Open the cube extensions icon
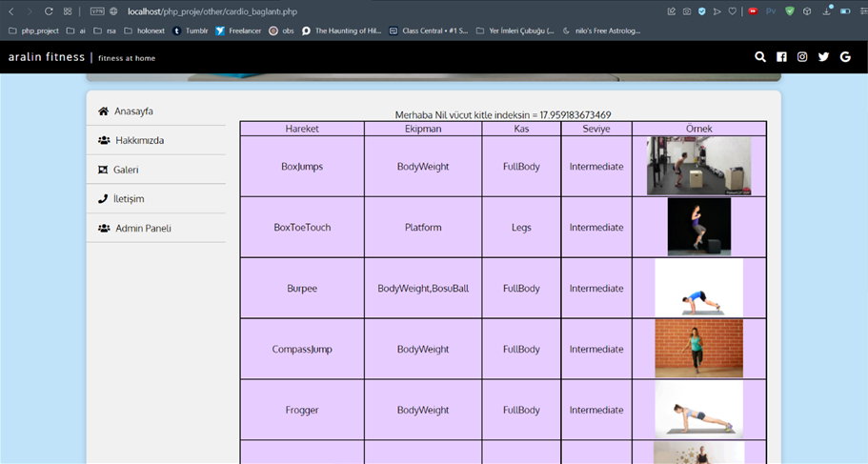Screen dimensions: 868x464 click(807, 11)
